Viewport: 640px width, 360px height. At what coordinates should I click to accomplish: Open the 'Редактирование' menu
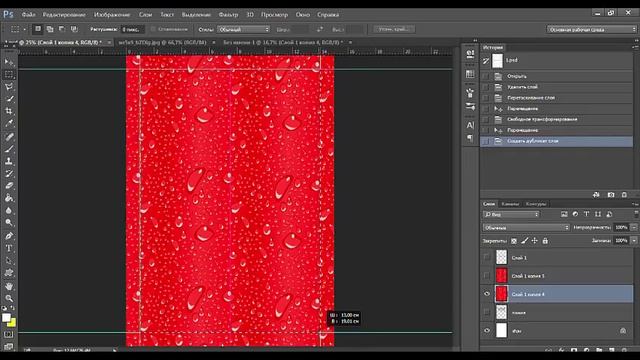(64, 15)
